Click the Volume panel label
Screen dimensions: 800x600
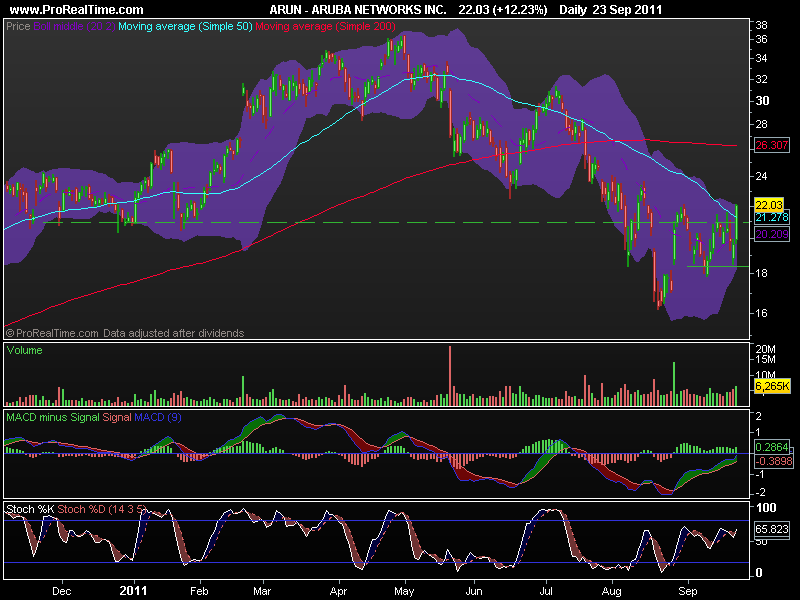(x=24, y=350)
